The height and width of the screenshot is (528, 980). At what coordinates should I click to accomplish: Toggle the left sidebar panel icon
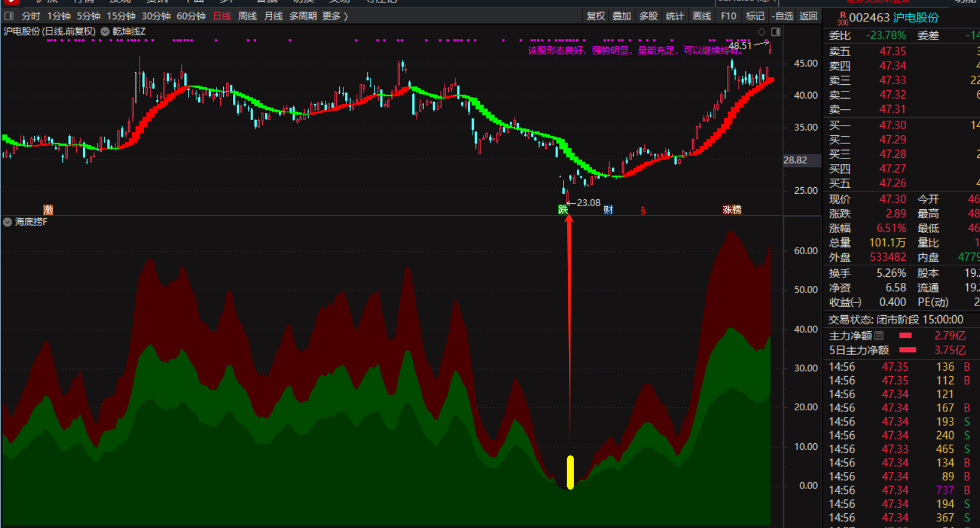click(x=9, y=16)
